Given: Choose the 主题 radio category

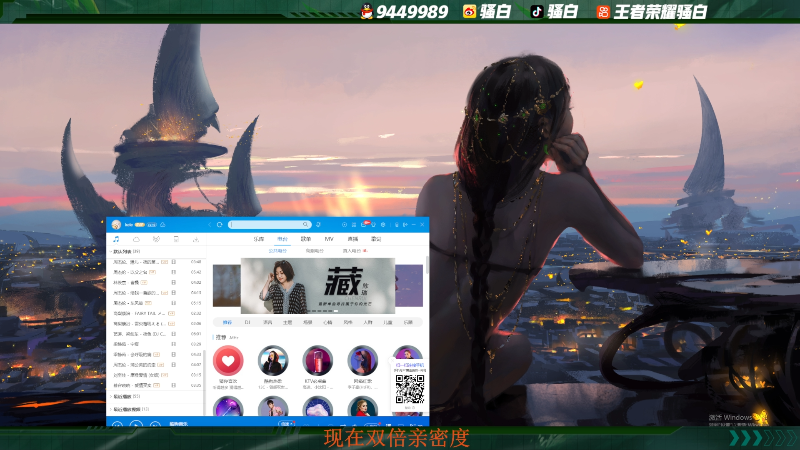Looking at the screenshot, I should pyautogui.click(x=288, y=322).
